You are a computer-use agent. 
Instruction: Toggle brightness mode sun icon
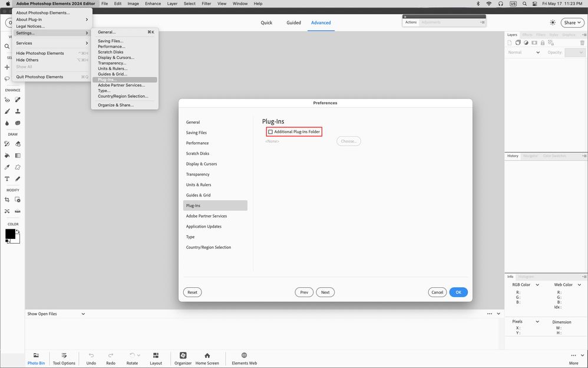[553, 22]
